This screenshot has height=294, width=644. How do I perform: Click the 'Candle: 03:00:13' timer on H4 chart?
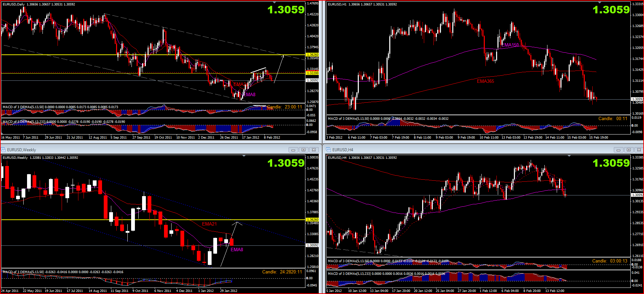610,261
